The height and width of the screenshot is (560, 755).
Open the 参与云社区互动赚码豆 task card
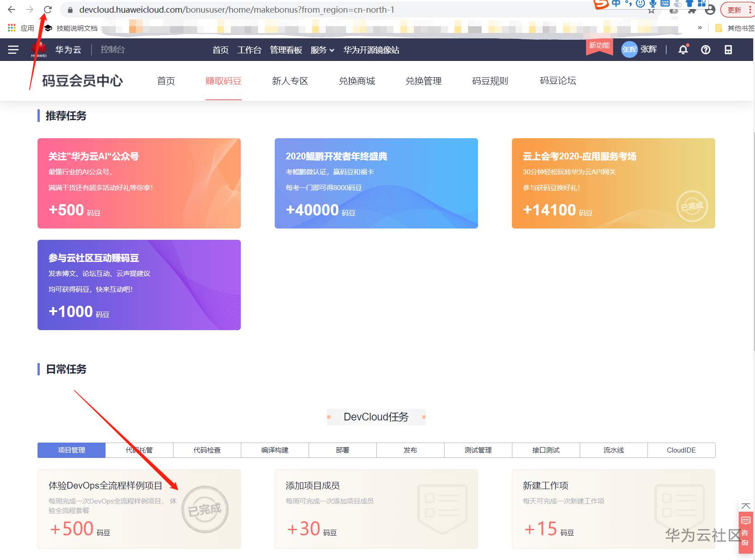[x=139, y=285]
